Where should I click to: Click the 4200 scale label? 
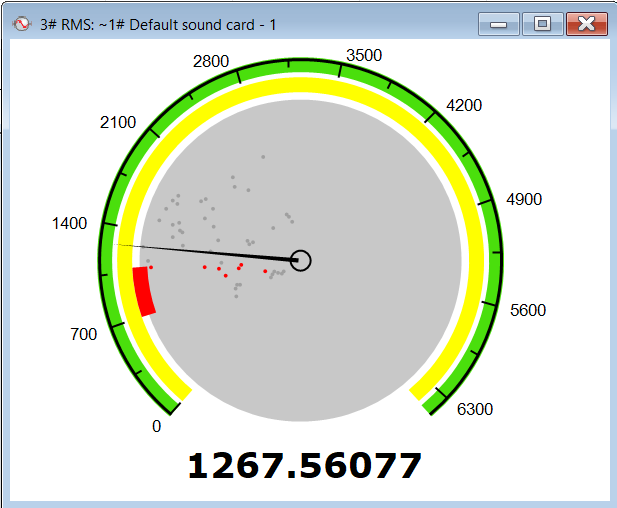click(464, 106)
